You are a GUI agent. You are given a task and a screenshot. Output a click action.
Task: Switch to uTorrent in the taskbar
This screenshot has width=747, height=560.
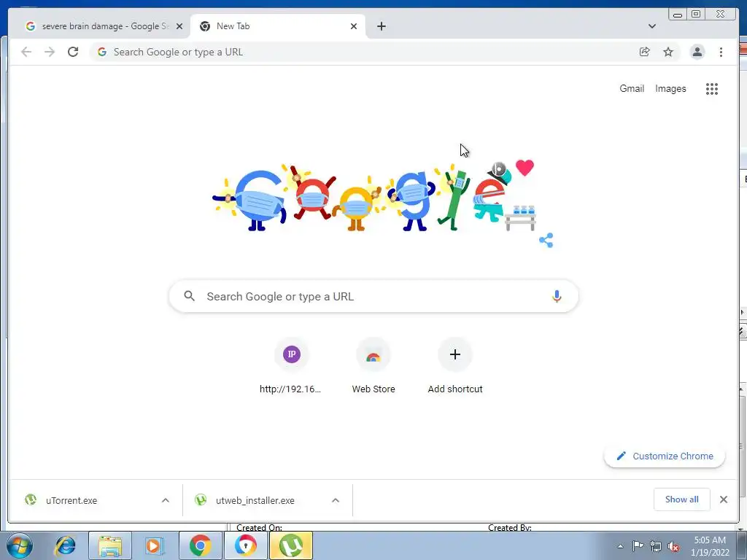pyautogui.click(x=291, y=545)
